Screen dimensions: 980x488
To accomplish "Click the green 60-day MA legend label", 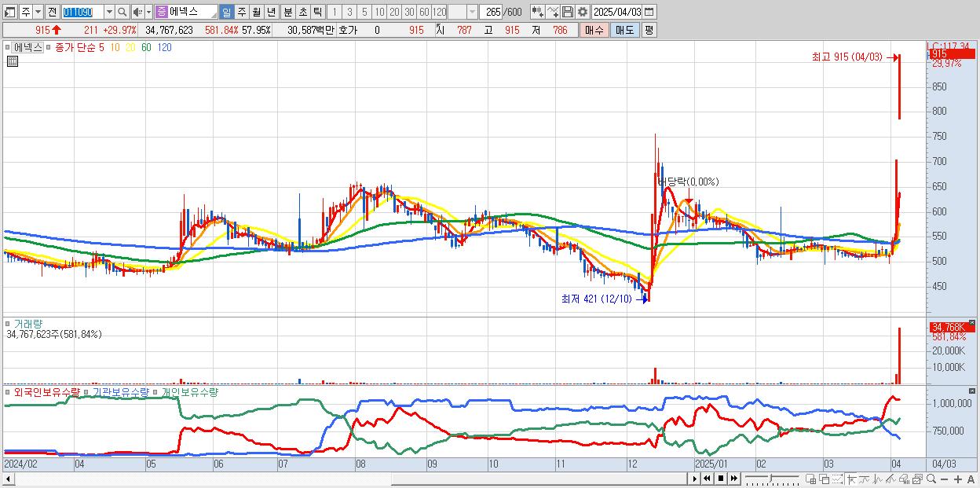I will pyautogui.click(x=146, y=47).
